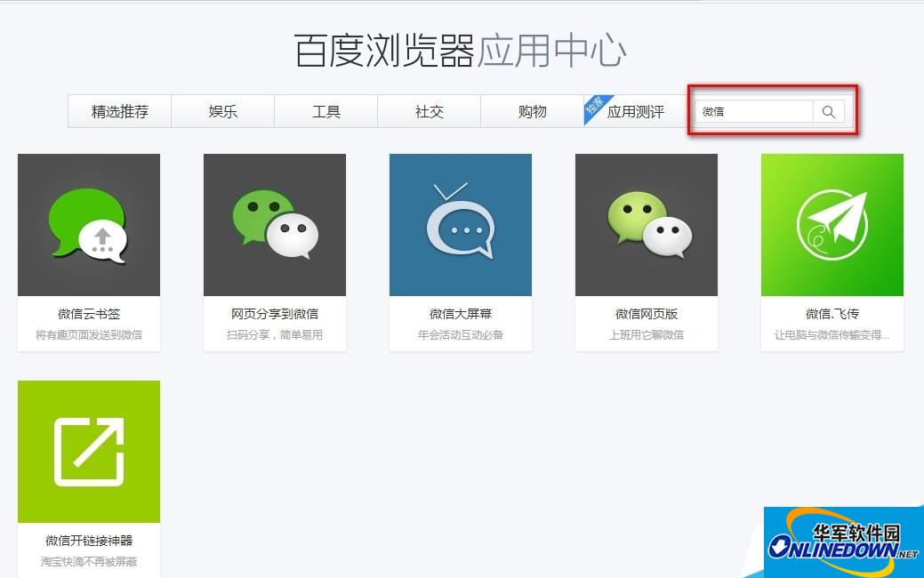Select the 微信网页版 WeChat logo tile
This screenshot has width=924, height=578.
(x=646, y=224)
